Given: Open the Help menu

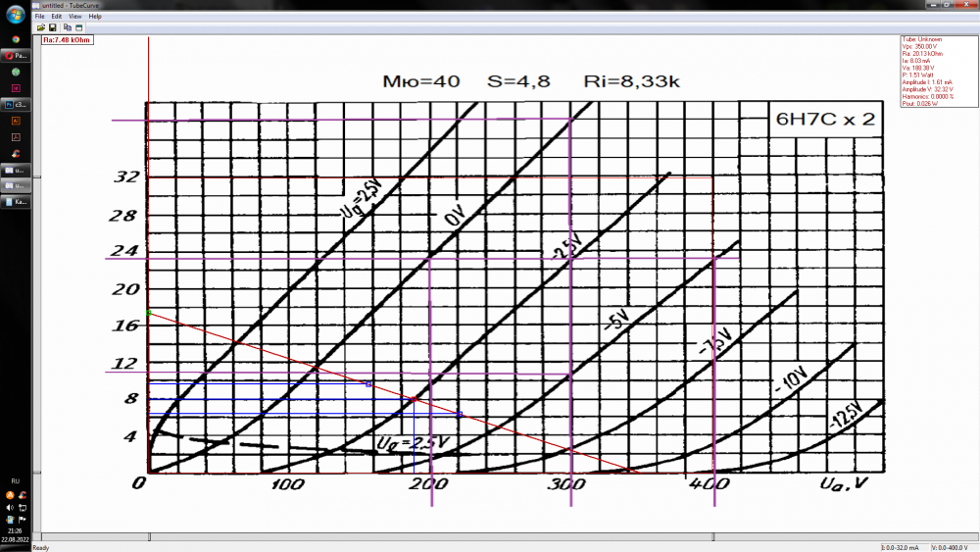Looking at the screenshot, I should tap(94, 17).
